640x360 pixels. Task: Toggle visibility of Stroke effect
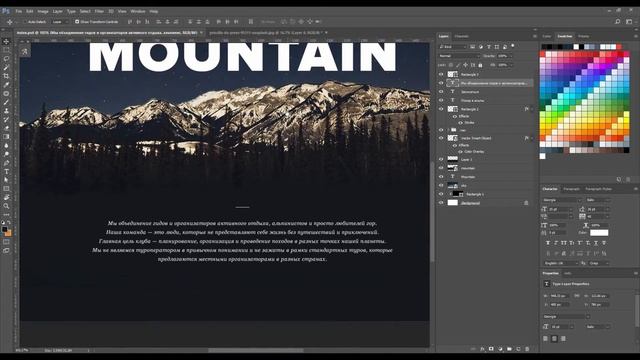pos(461,122)
